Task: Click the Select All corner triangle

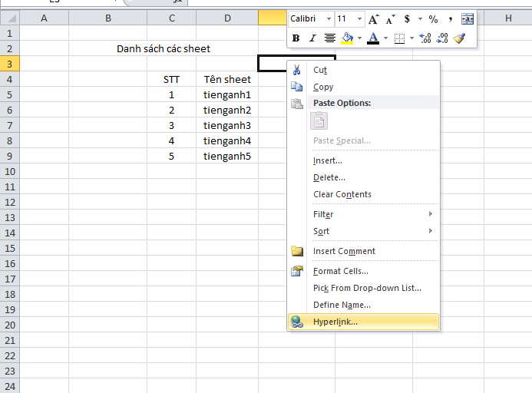Action: (10, 18)
